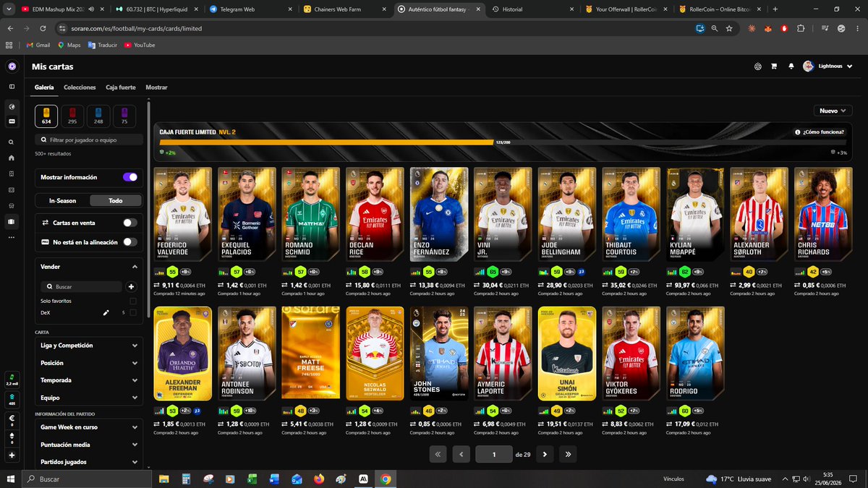Select the Todo segment
The width and height of the screenshot is (868, 488).
pos(115,200)
